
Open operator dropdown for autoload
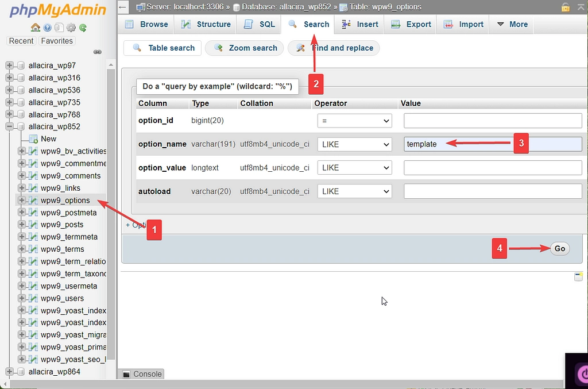tap(355, 191)
